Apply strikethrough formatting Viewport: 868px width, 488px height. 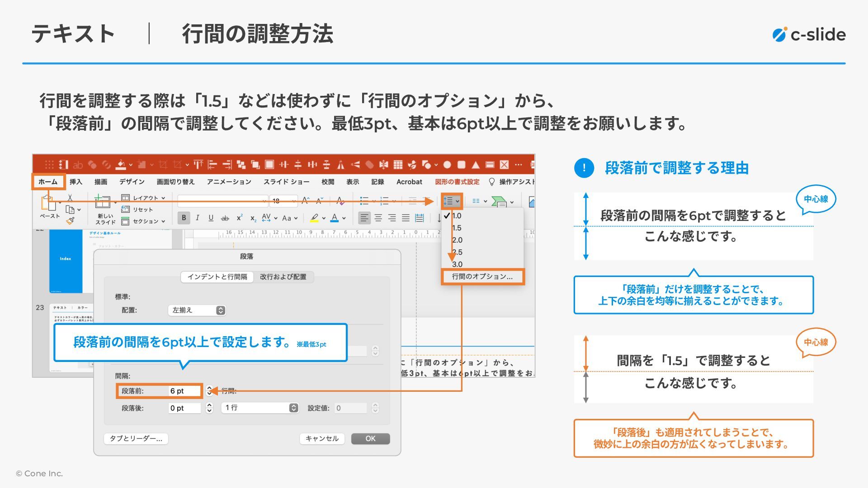pyautogui.click(x=225, y=218)
